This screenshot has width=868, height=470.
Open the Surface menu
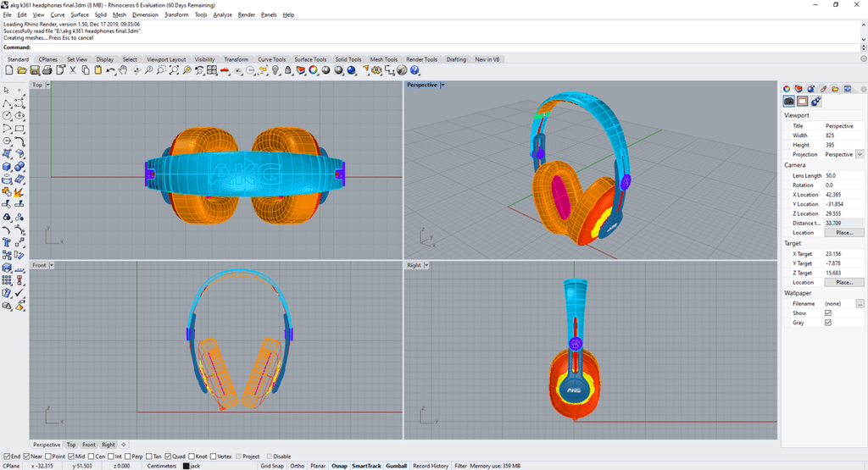coord(80,15)
